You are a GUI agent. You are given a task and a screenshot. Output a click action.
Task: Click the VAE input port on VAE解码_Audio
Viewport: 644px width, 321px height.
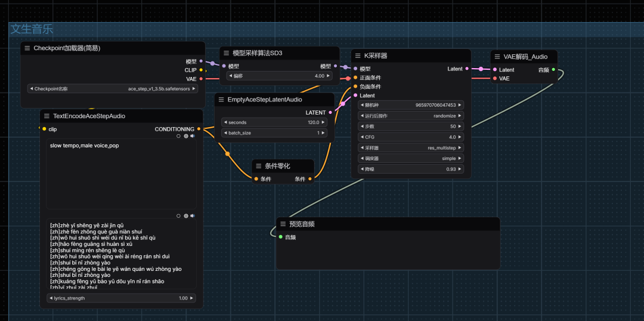coord(495,78)
